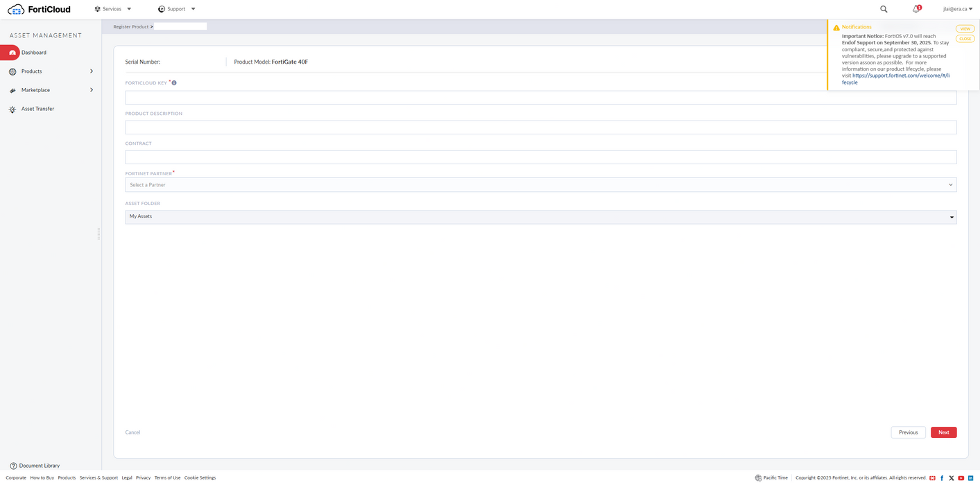Open the Terms of Use footer link
The width and height of the screenshot is (980, 485).
point(167,477)
